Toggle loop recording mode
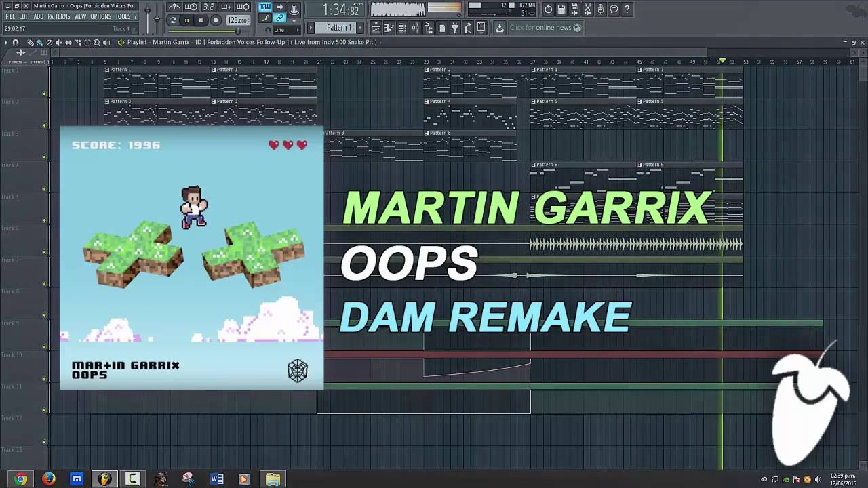Viewport: 868px width, 488px height. point(243,7)
